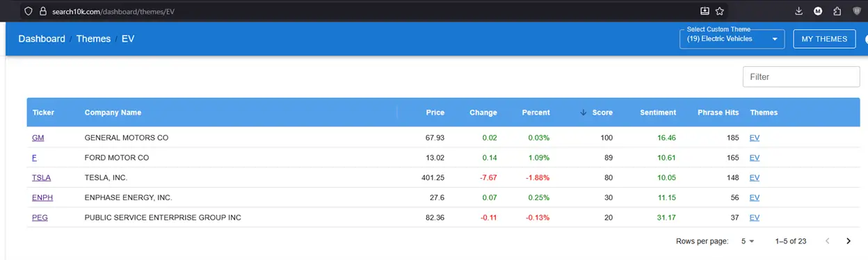Click inside the Filter input field

[x=801, y=77]
